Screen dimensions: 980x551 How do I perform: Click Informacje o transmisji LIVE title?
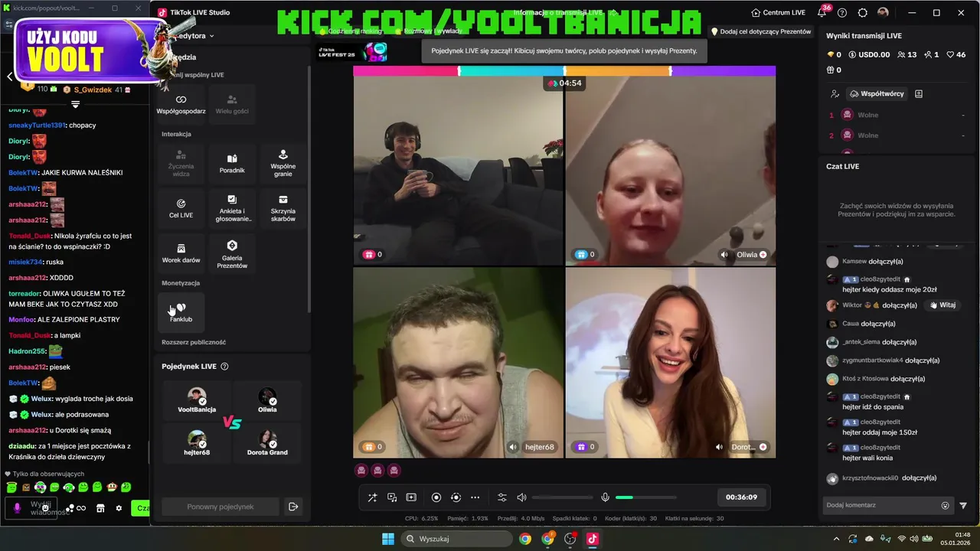558,13
